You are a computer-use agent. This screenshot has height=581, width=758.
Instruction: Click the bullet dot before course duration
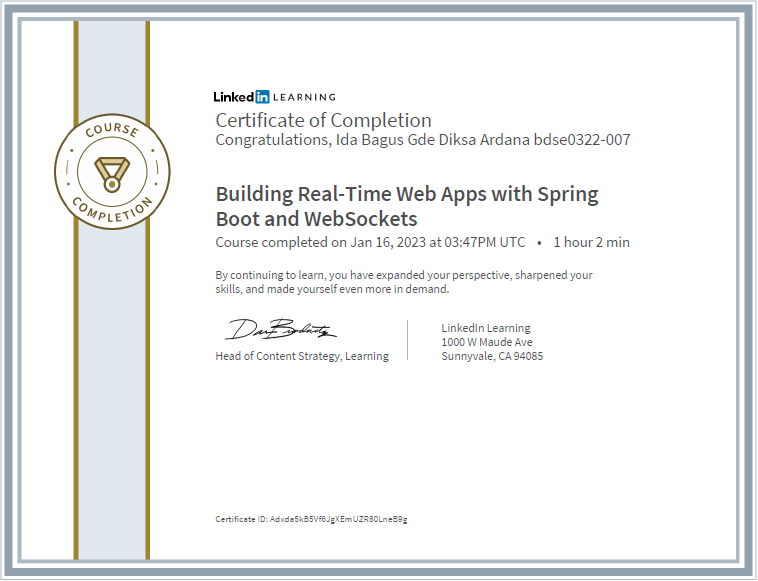coord(539,243)
